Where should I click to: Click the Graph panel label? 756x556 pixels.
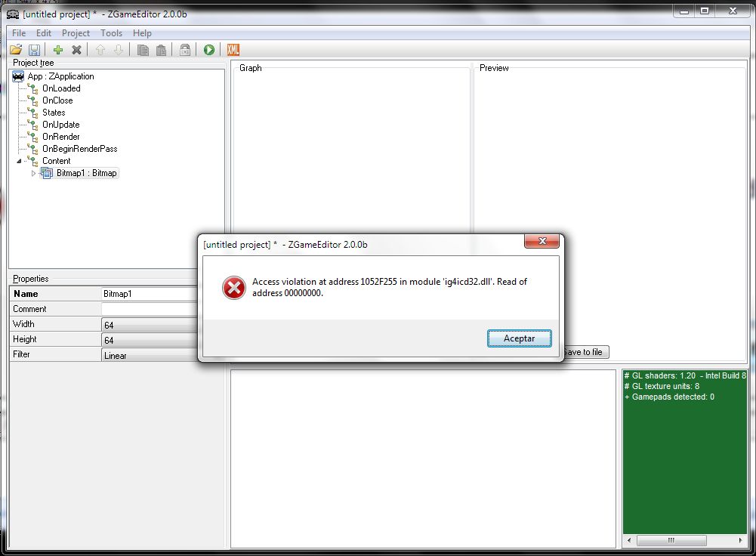pyautogui.click(x=251, y=68)
